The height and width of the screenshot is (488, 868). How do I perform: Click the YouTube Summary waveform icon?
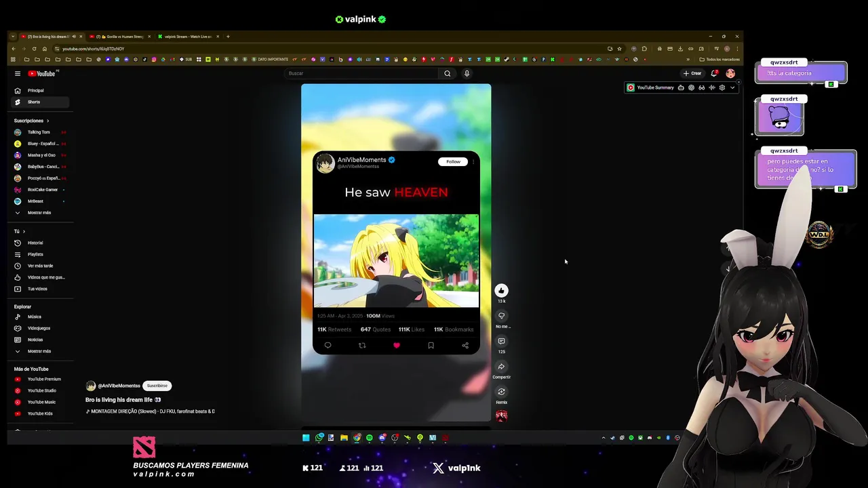(x=711, y=87)
